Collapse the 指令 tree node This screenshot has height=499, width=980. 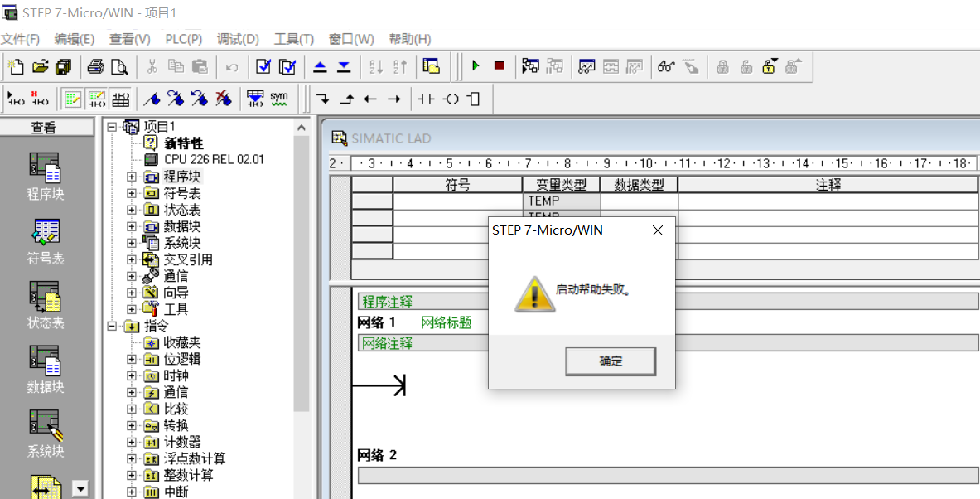click(x=112, y=326)
